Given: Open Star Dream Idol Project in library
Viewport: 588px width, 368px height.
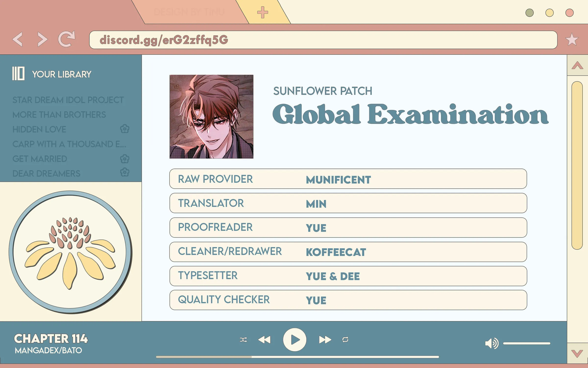Looking at the screenshot, I should click(68, 100).
